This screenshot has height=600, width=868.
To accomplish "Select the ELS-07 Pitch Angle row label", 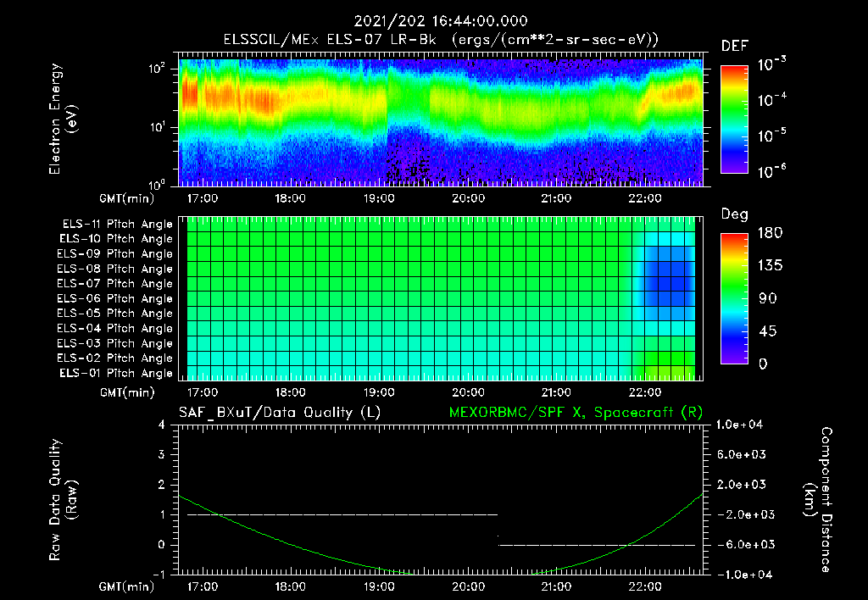I will (115, 283).
